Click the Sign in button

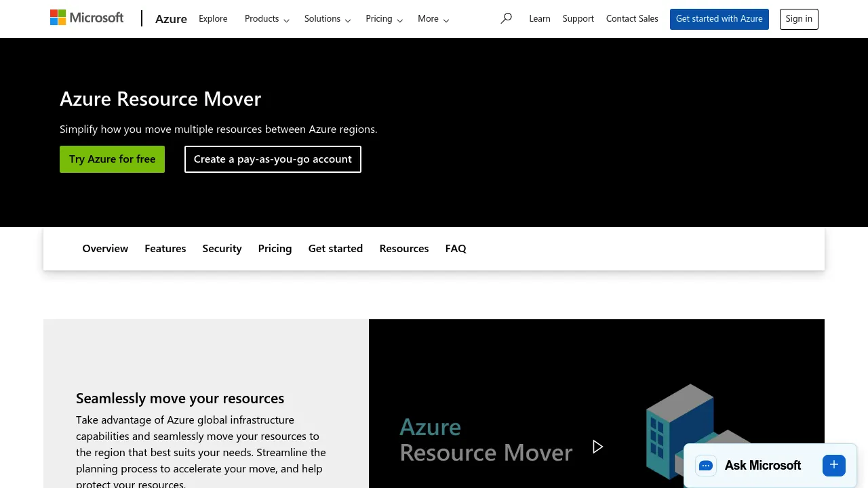tap(799, 19)
